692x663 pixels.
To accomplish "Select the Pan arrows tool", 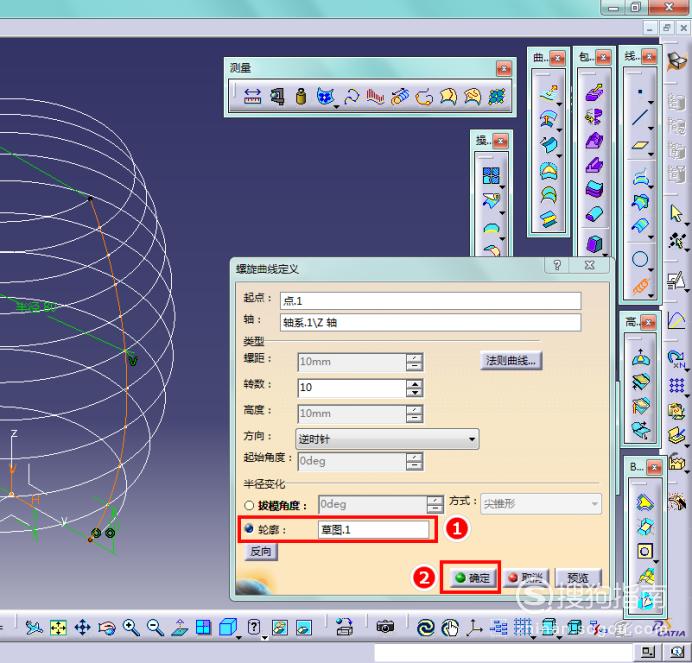I will (x=83, y=627).
